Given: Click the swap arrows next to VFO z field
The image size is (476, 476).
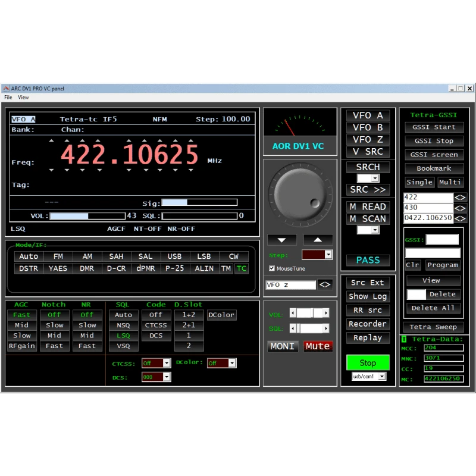Looking at the screenshot, I should [325, 285].
